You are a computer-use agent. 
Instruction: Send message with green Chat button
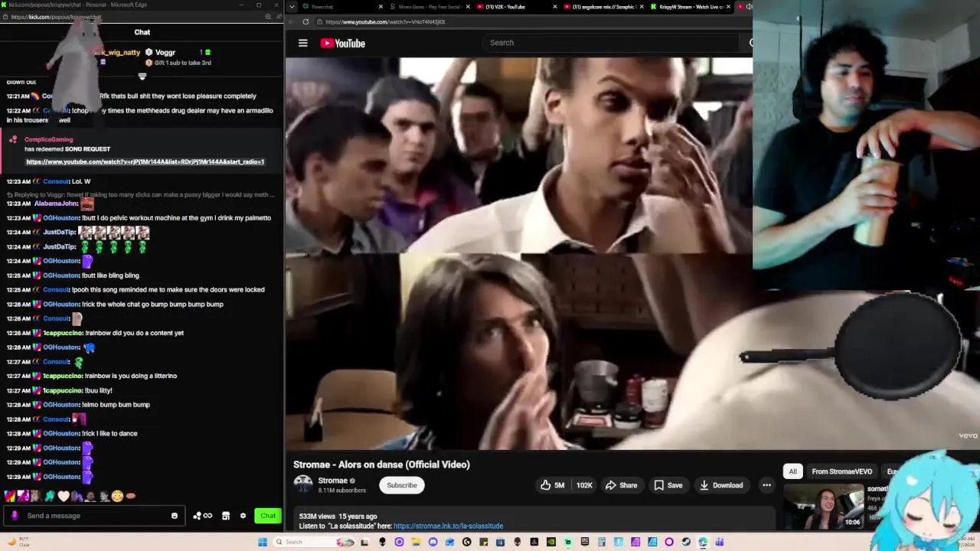(268, 516)
